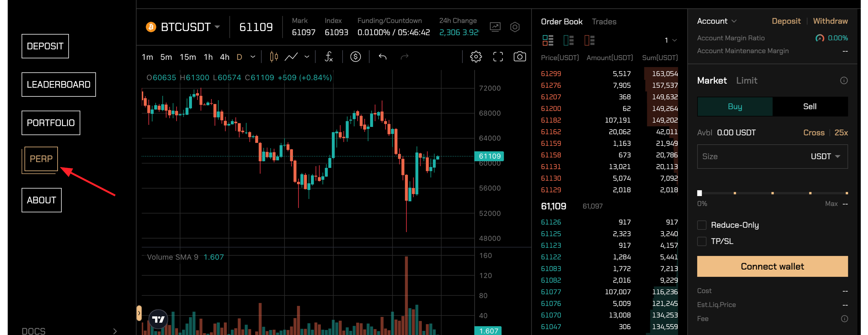Image resolution: width=868 pixels, height=335 pixels.
Task: Open the indicators fx menu
Action: click(x=328, y=57)
